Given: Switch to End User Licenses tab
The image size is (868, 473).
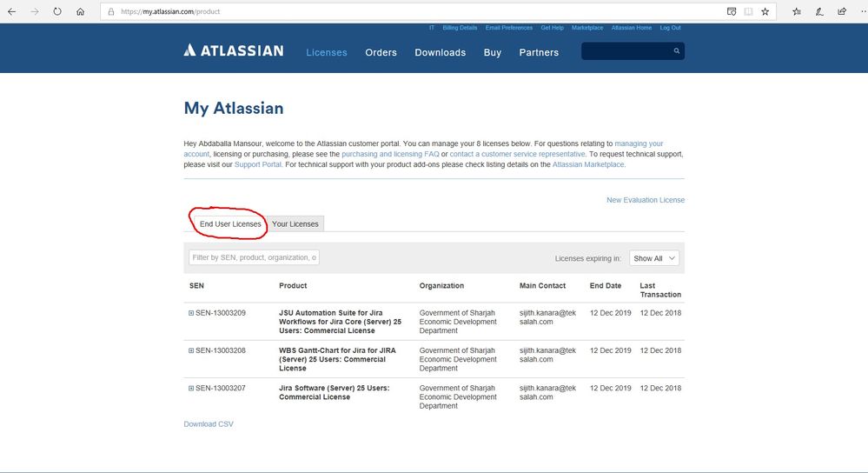Looking at the screenshot, I should point(230,223).
